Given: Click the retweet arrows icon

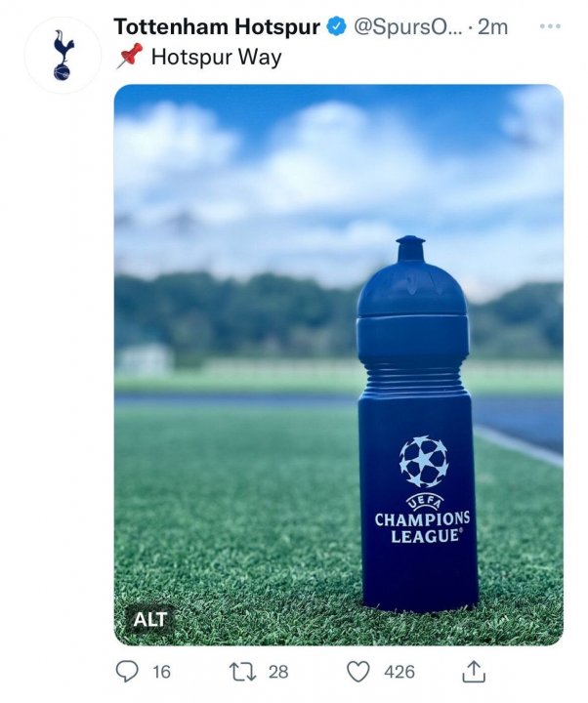Looking at the screenshot, I should point(242,672).
